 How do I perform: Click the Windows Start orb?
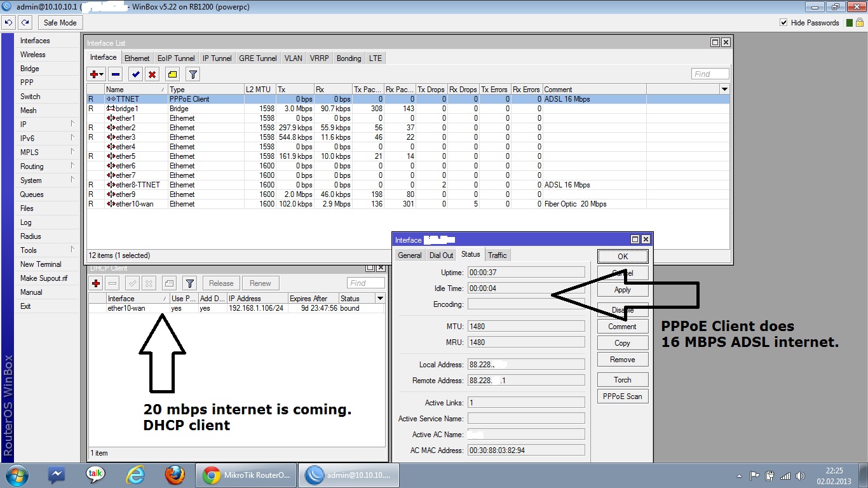click(x=16, y=475)
